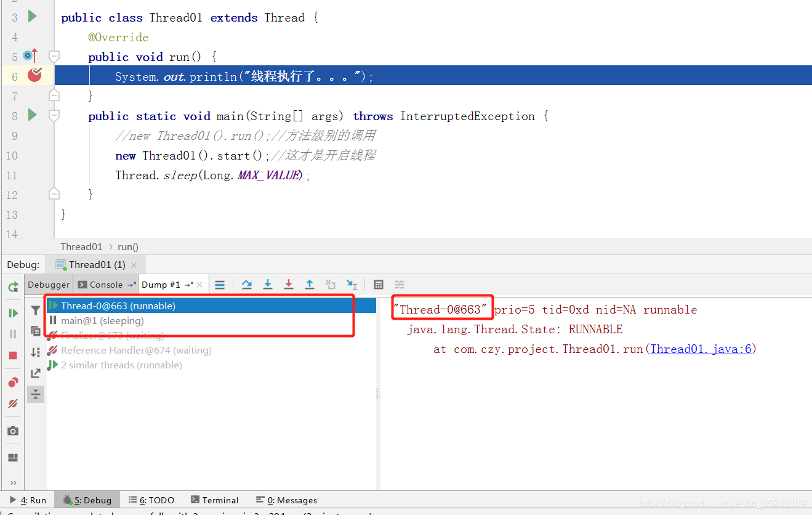Collapse the main method fold marker

pos(54,115)
